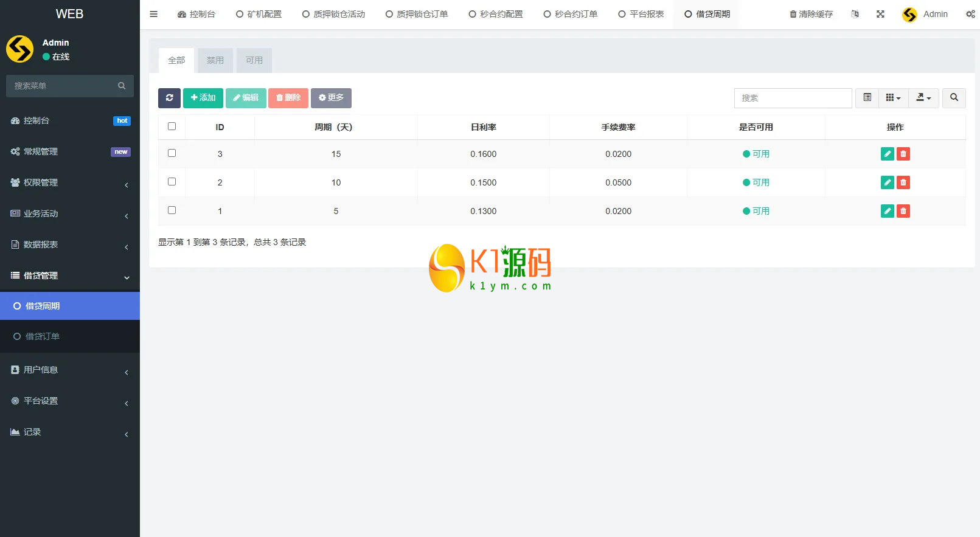
Task: Open 矿机配置 top tab
Action: tap(259, 14)
